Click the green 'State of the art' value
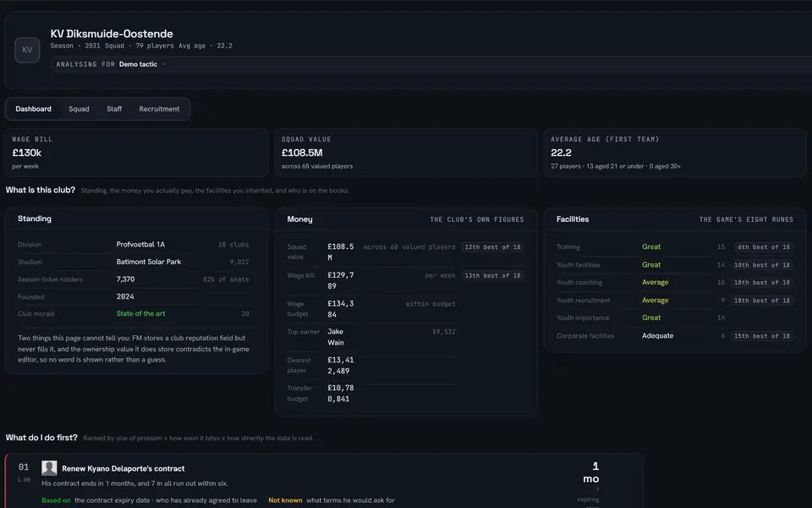This screenshot has width=812, height=508. [x=140, y=313]
